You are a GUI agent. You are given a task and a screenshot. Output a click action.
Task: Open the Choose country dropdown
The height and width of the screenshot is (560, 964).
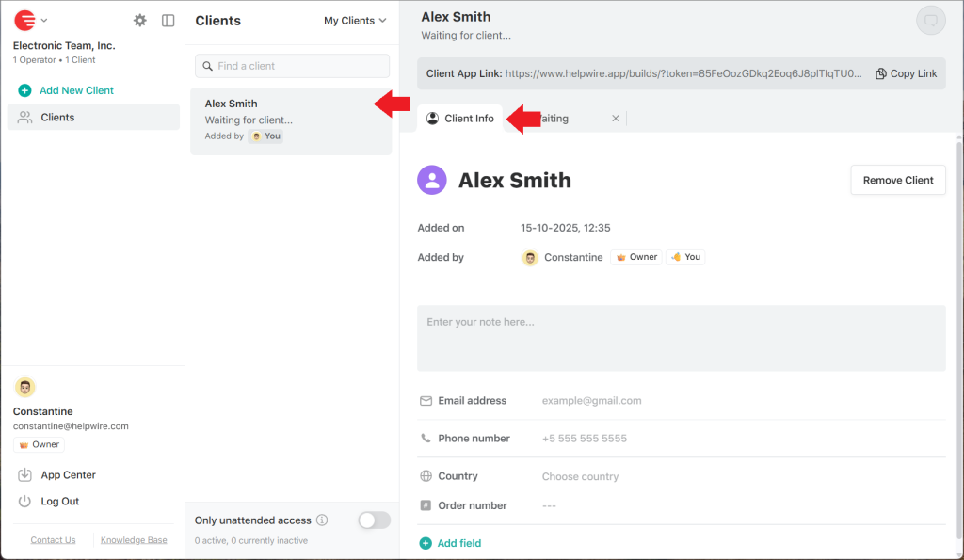[580, 476]
